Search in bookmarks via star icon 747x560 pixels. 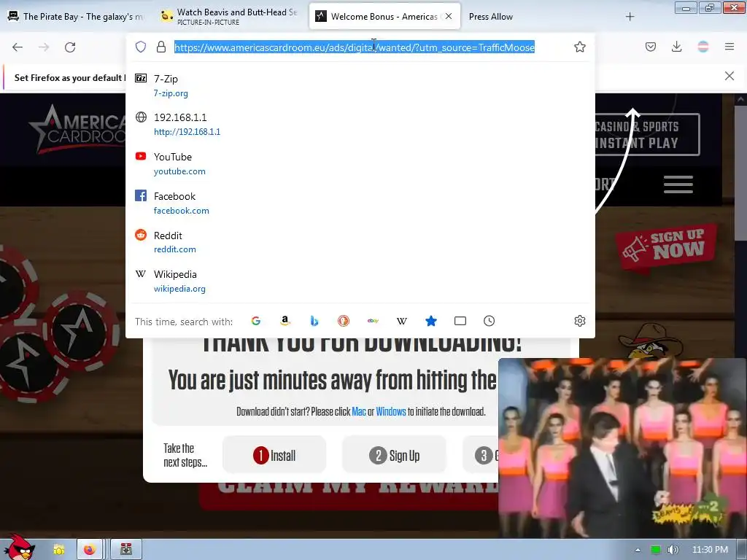[x=431, y=321]
